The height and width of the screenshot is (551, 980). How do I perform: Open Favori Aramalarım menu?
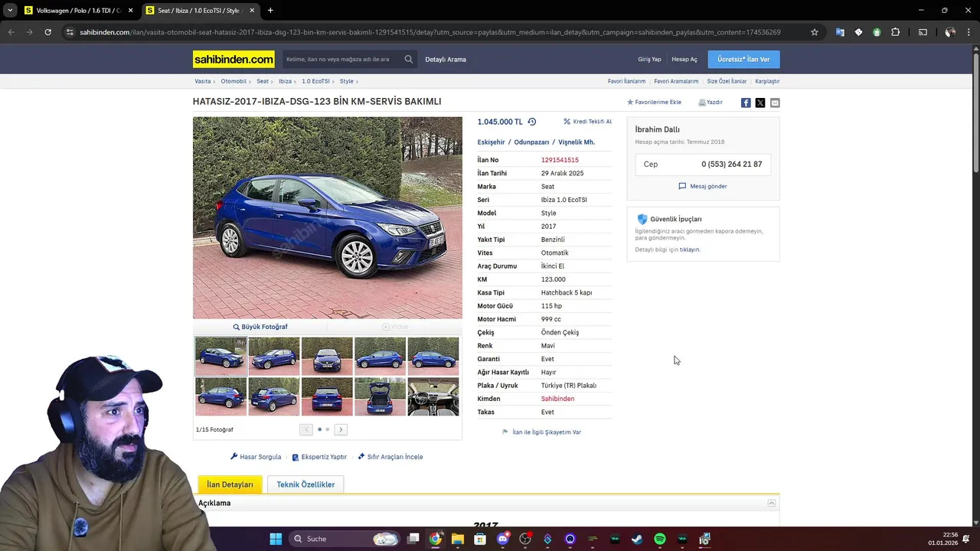pyautogui.click(x=676, y=81)
